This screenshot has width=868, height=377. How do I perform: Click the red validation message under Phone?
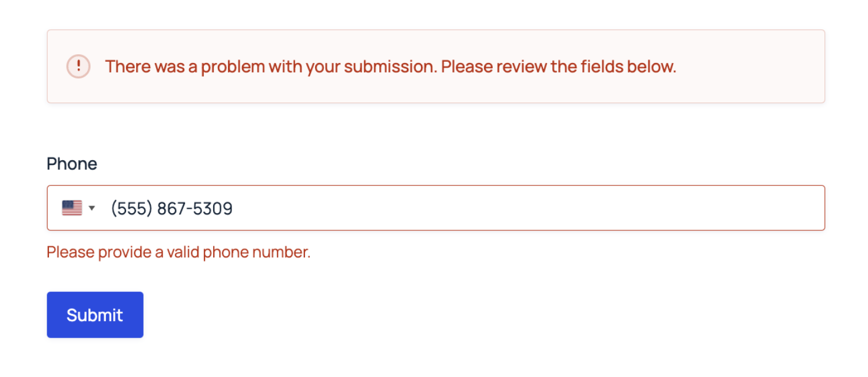coord(178,252)
